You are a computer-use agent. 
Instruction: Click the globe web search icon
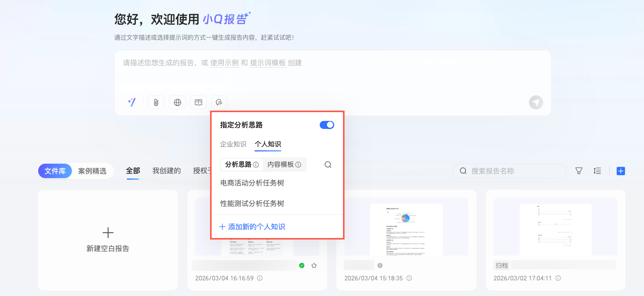pos(177,102)
